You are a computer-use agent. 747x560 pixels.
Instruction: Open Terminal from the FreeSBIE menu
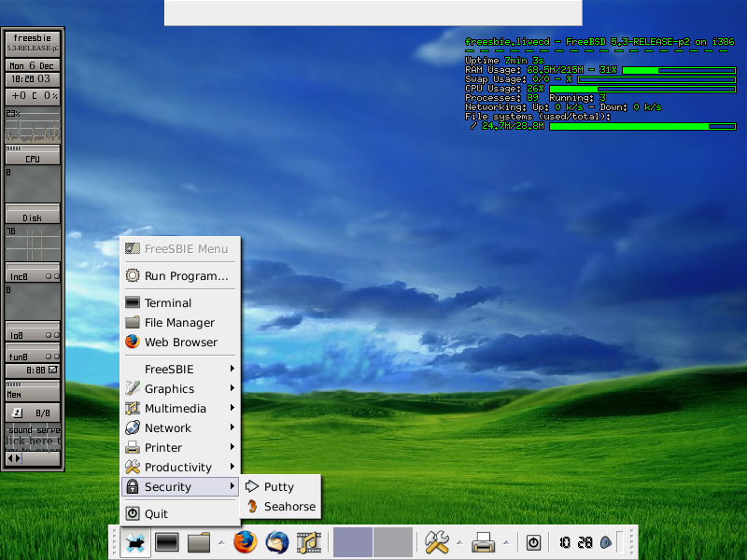[x=180, y=302]
